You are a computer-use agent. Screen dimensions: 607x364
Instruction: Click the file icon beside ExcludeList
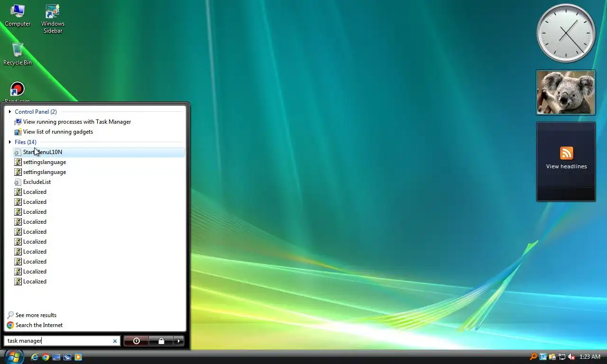18,182
